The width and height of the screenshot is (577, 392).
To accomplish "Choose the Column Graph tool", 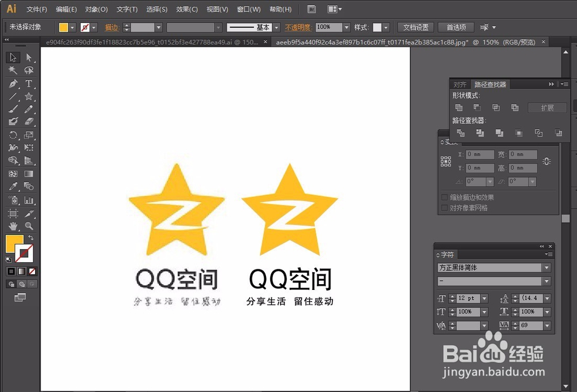I will (x=29, y=200).
